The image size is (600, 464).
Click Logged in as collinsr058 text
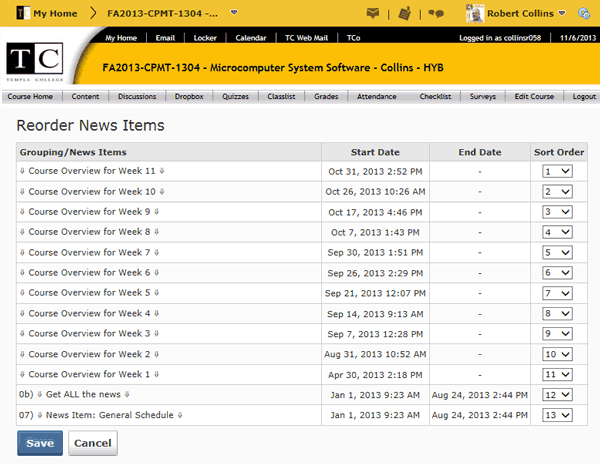500,38
